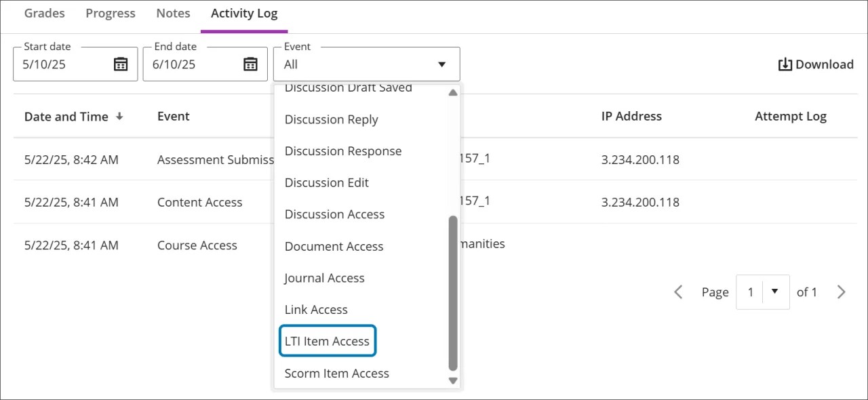Click the sort arrow next to Date and Time
The image size is (868, 400).
(120, 117)
